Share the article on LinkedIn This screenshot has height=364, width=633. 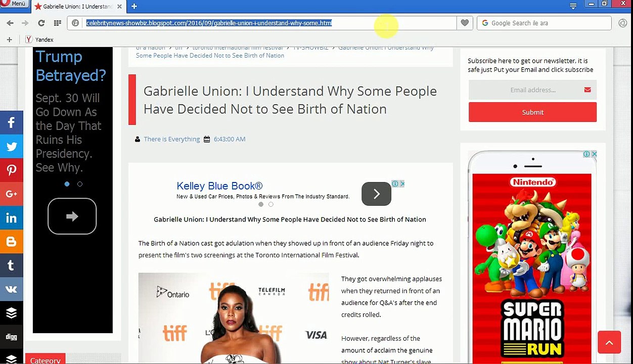pyautogui.click(x=11, y=218)
